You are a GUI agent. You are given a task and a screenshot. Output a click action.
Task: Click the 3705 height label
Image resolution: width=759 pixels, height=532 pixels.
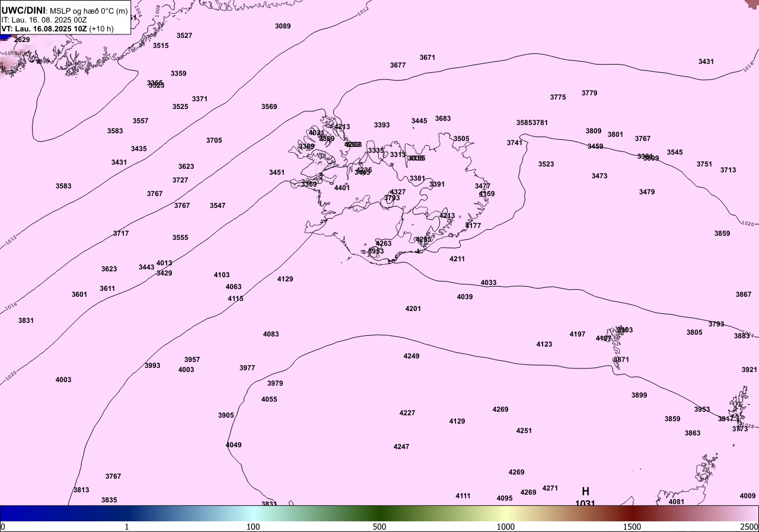pos(214,140)
